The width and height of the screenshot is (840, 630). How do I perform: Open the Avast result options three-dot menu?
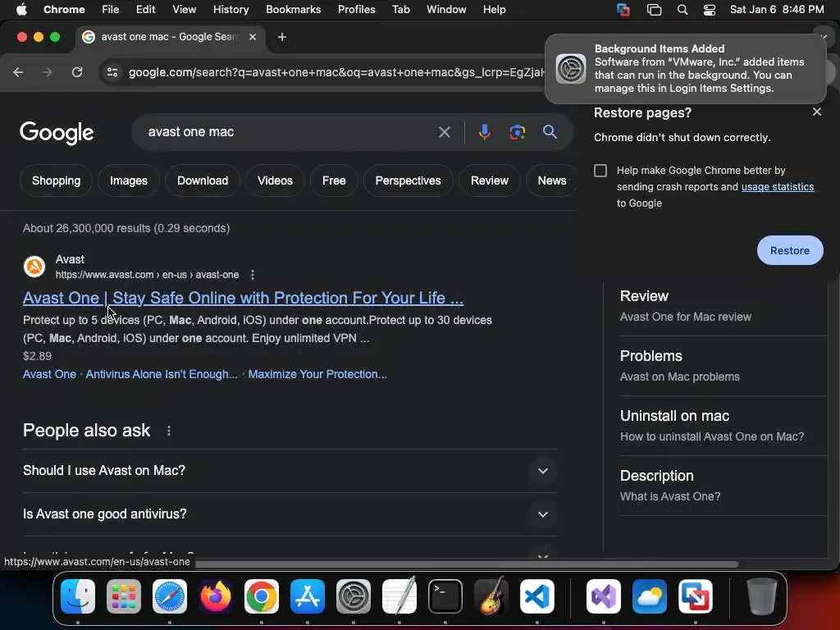coord(253,275)
